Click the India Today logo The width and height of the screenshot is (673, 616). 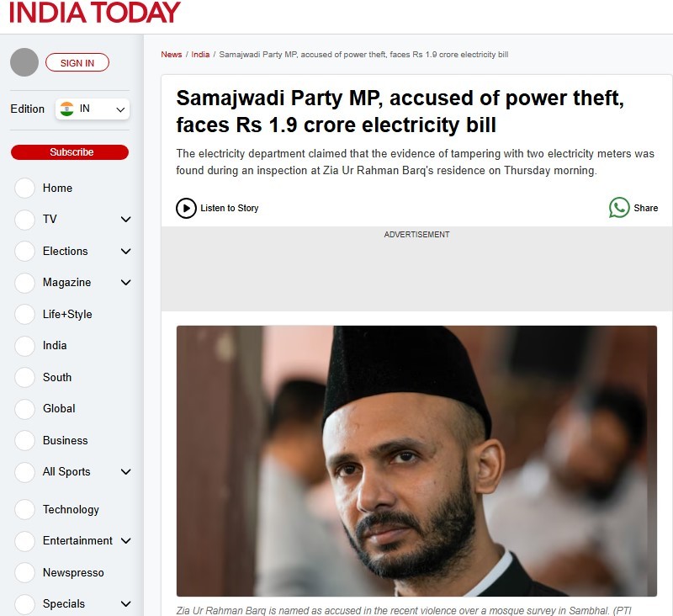tap(94, 13)
